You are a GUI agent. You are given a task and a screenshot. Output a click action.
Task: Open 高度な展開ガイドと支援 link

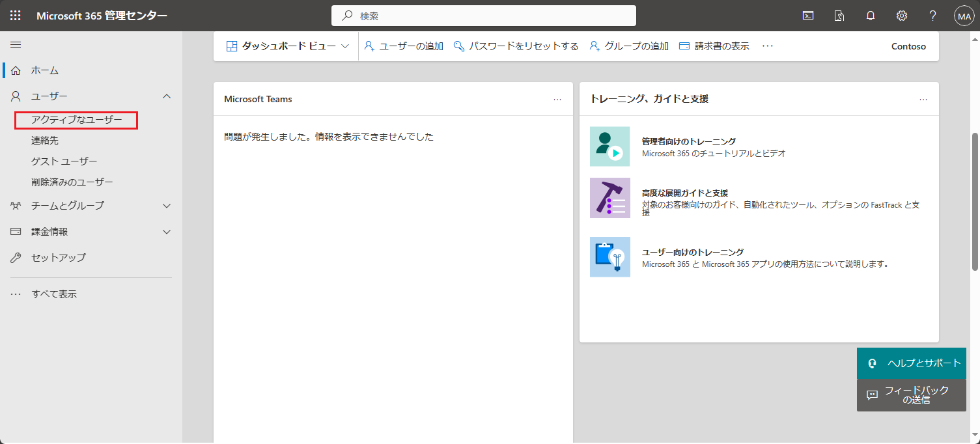(x=685, y=193)
